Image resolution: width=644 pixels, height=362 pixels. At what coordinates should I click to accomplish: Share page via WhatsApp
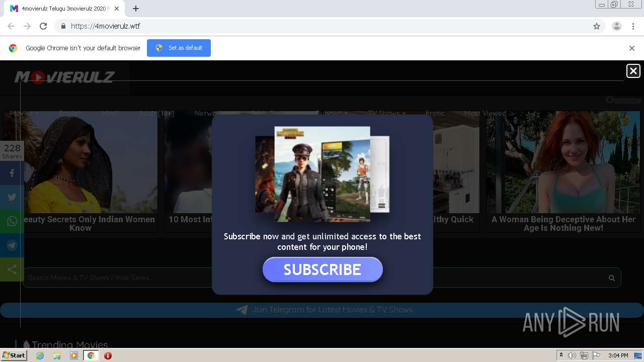click(12, 221)
